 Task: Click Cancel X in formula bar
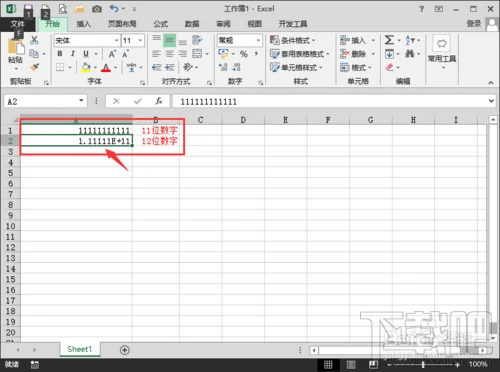(116, 101)
